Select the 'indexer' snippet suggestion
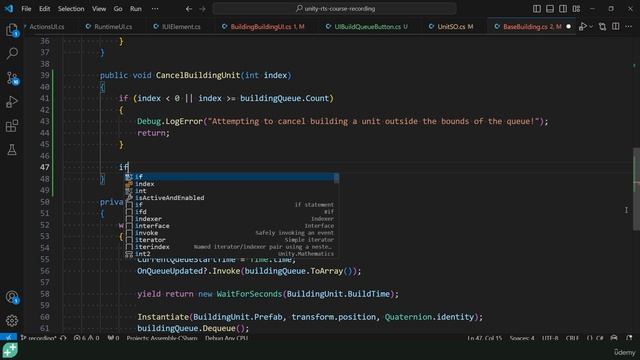 tap(231, 219)
